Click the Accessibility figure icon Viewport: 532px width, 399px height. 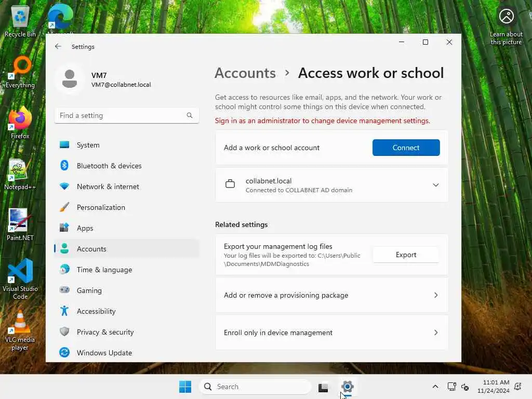coord(64,311)
